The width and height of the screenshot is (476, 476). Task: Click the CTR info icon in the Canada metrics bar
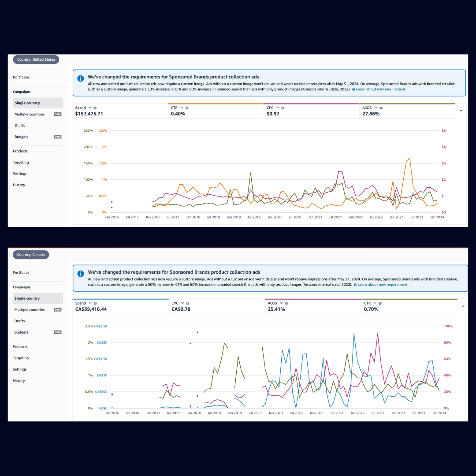pyautogui.click(x=380, y=303)
